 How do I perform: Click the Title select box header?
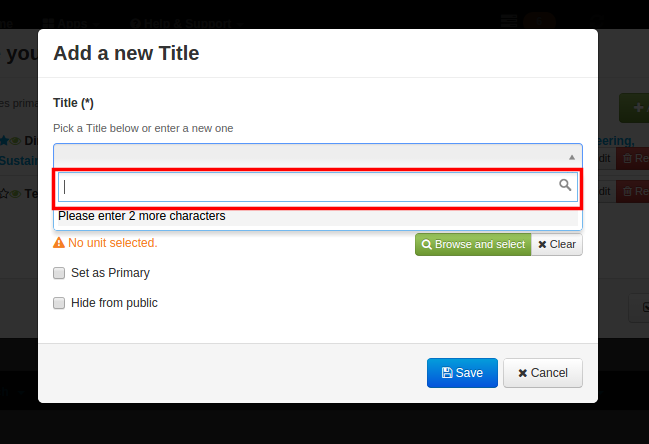point(318,156)
